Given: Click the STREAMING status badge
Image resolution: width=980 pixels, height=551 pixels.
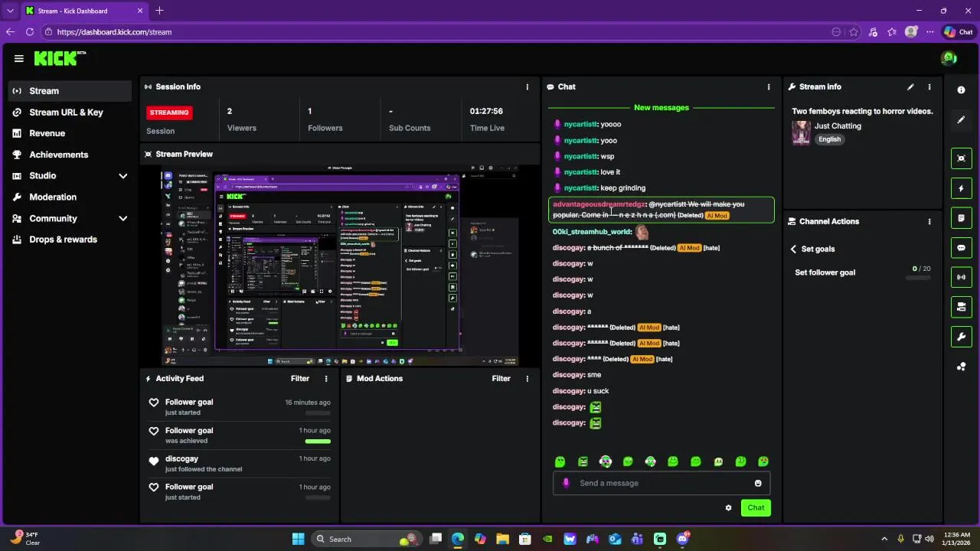Looking at the screenshot, I should tap(169, 112).
